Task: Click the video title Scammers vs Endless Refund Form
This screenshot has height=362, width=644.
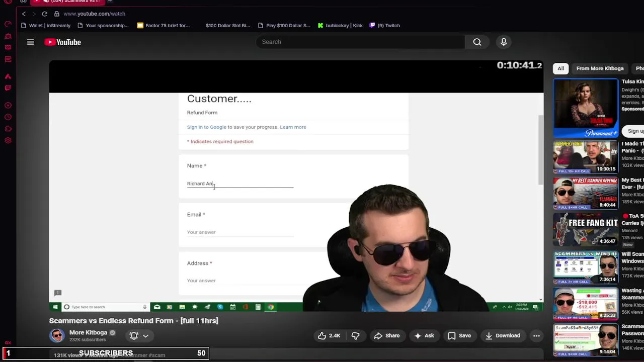Action: point(133,320)
